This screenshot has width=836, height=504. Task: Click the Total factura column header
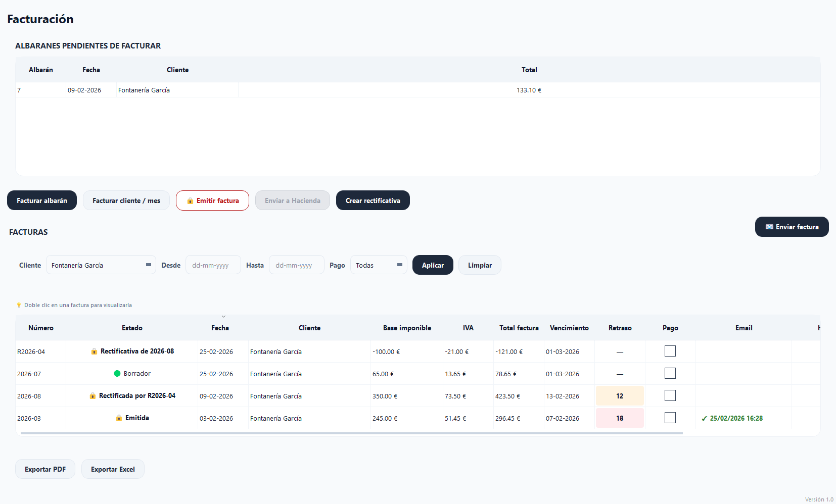point(519,328)
